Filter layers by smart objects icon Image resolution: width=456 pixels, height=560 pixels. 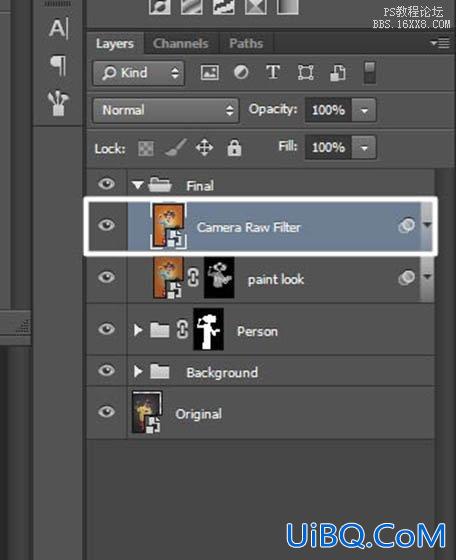coord(337,73)
